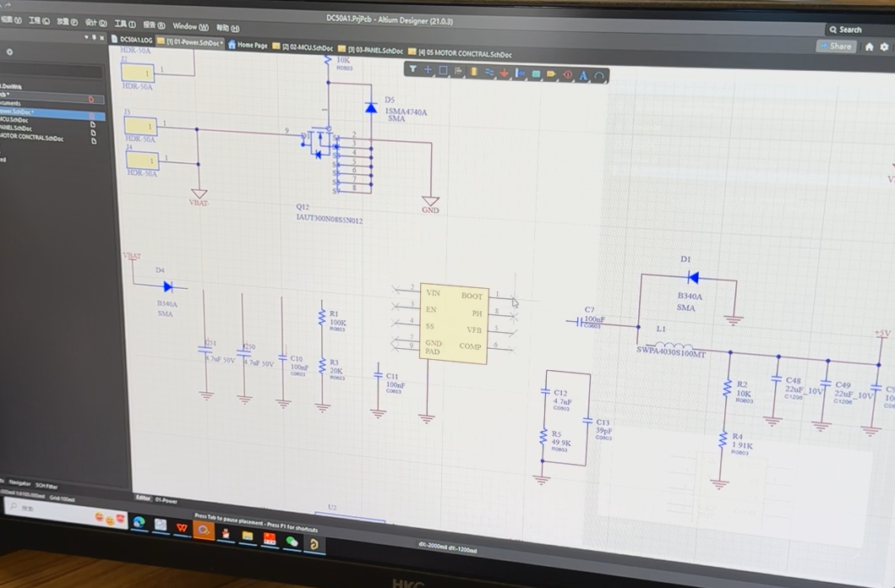Screen dimensions: 895x588
Task: Click the gear icon in Projects panel
Action: point(9,52)
